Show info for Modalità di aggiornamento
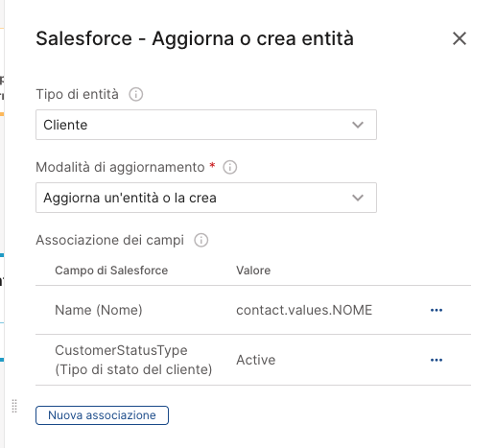The width and height of the screenshot is (496, 448). point(230,167)
